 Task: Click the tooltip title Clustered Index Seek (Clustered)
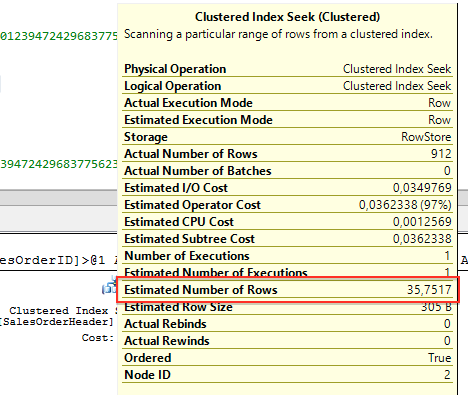click(287, 17)
